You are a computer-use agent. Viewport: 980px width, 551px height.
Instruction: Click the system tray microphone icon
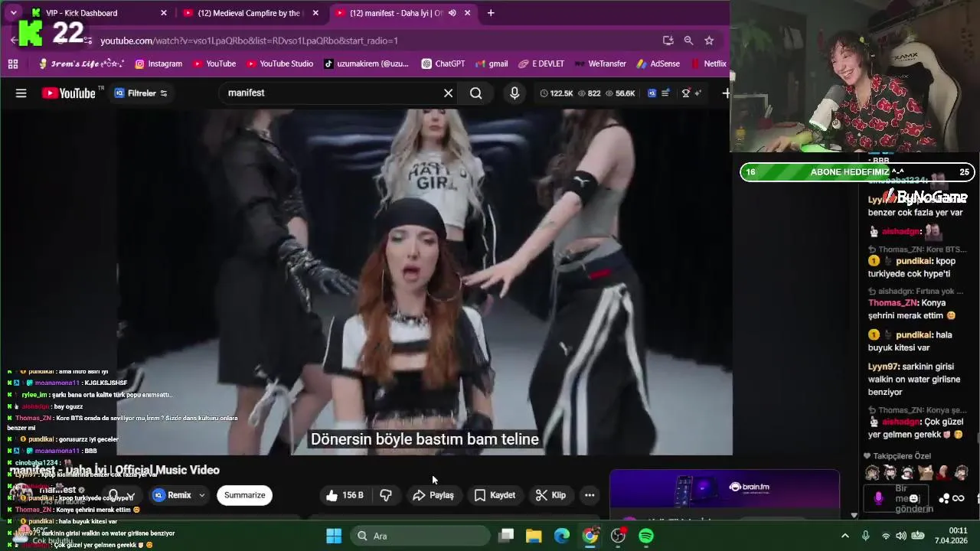coord(865,536)
